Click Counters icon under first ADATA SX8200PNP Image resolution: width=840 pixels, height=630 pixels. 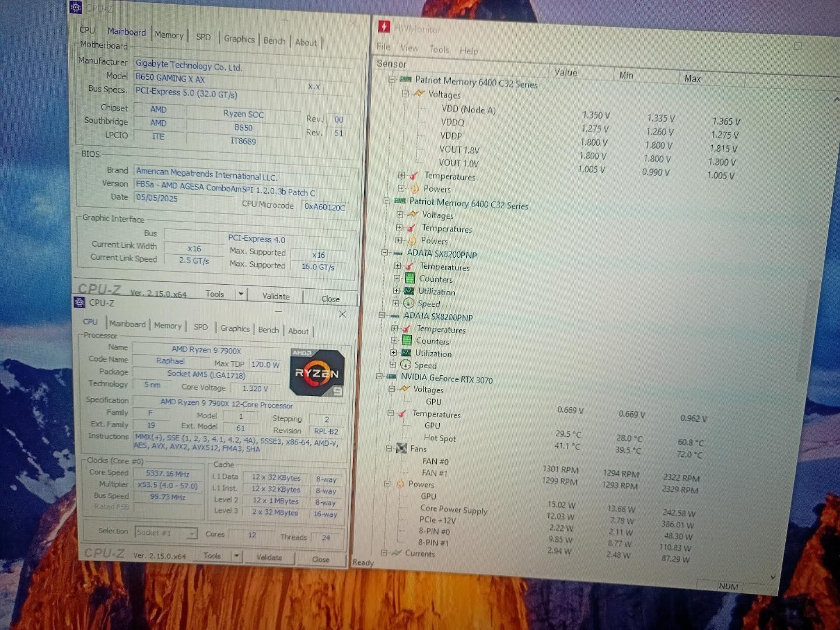(x=409, y=278)
